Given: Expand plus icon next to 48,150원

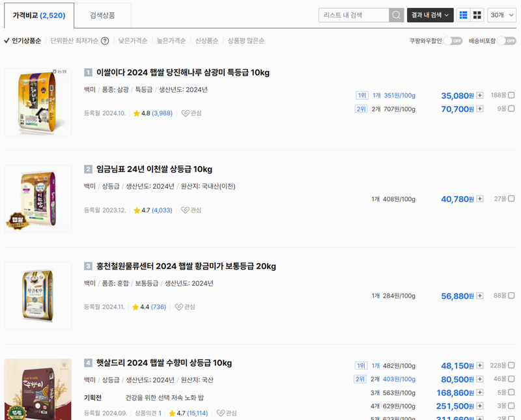Looking at the screenshot, I should [x=480, y=365].
